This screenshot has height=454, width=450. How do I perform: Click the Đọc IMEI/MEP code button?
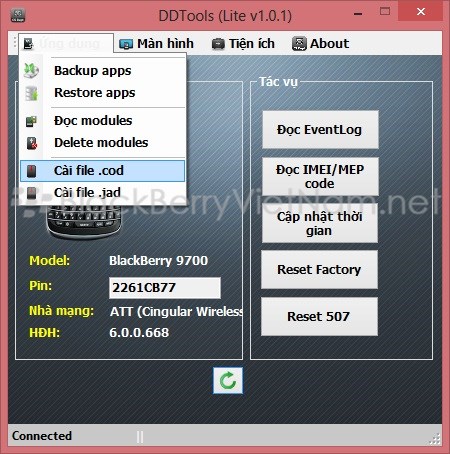point(320,177)
